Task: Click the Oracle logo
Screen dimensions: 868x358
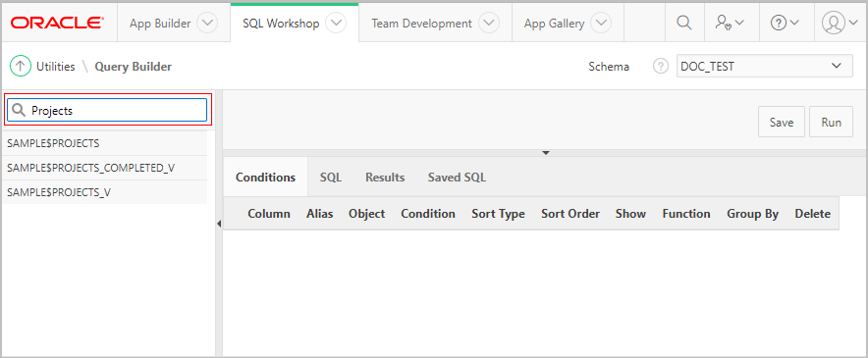Action: click(57, 23)
